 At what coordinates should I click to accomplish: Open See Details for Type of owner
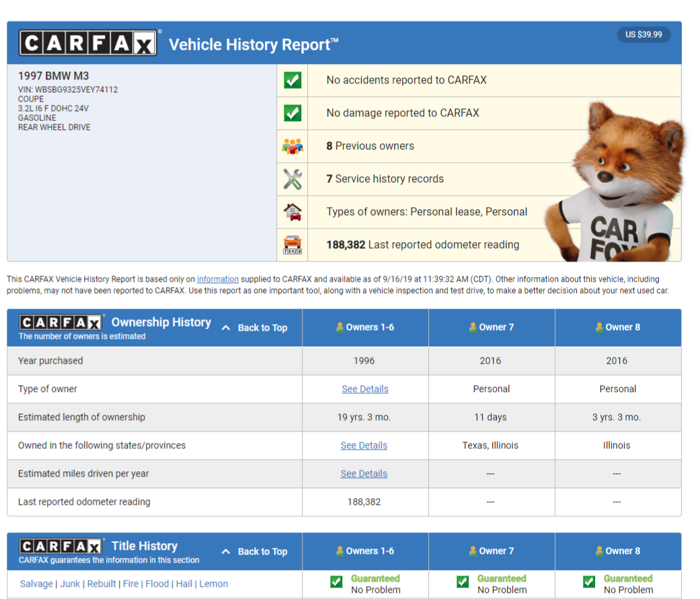click(365, 389)
